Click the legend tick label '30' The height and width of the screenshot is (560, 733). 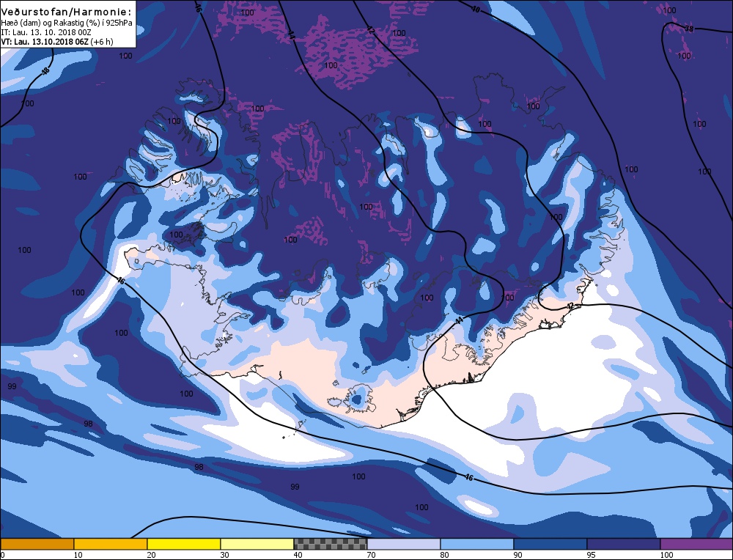coord(225,555)
